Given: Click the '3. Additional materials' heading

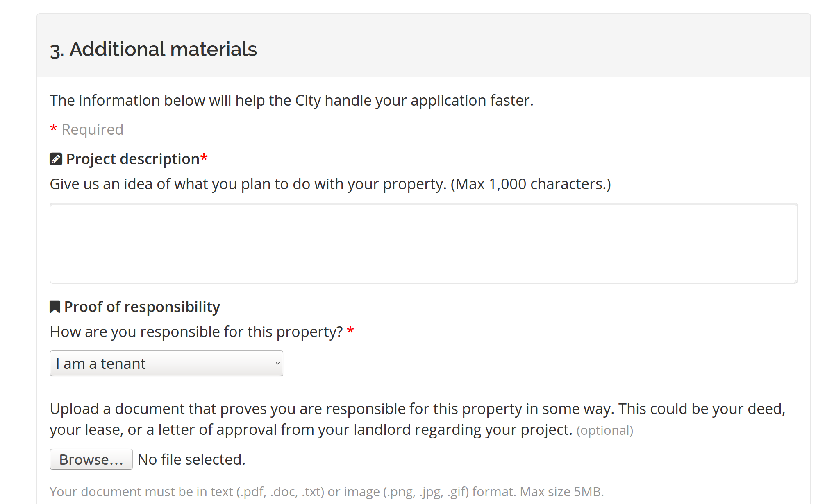Looking at the screenshot, I should point(153,49).
